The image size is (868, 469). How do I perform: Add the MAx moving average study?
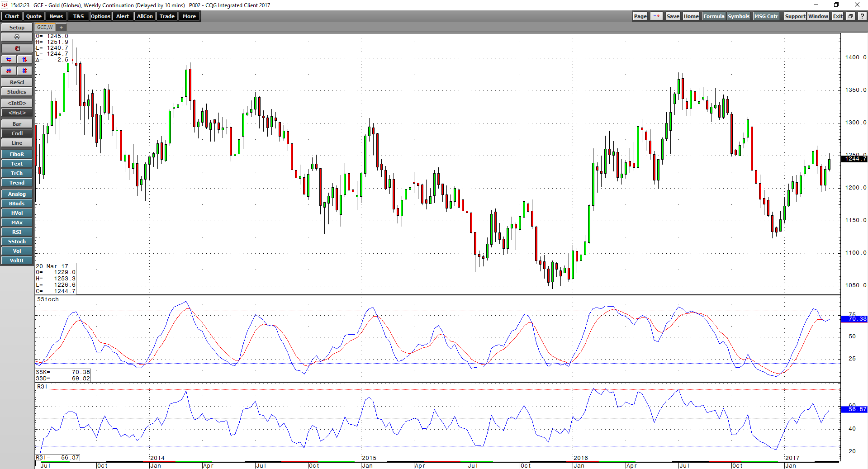point(17,223)
